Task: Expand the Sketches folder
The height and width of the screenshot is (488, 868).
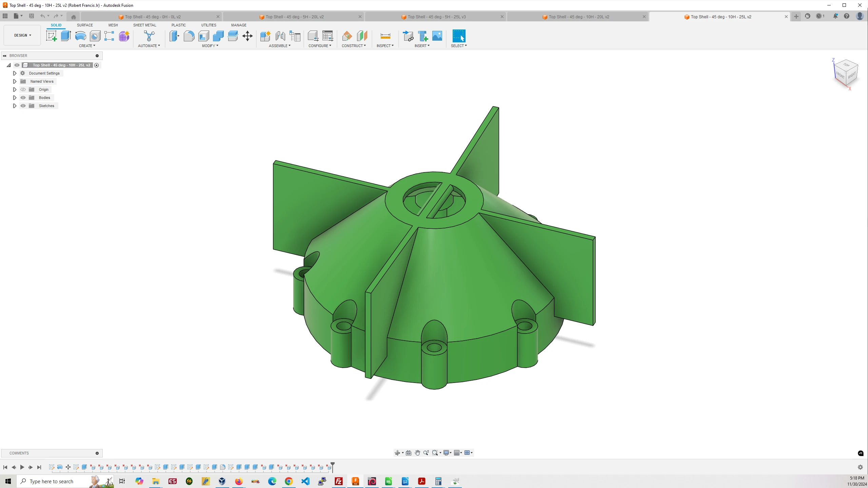Action: tap(15, 106)
